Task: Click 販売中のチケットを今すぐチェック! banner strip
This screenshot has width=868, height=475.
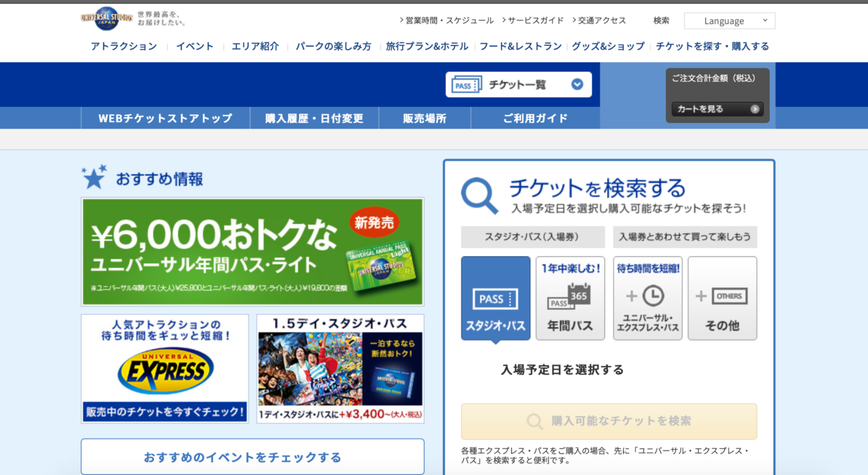Action: click(x=165, y=412)
